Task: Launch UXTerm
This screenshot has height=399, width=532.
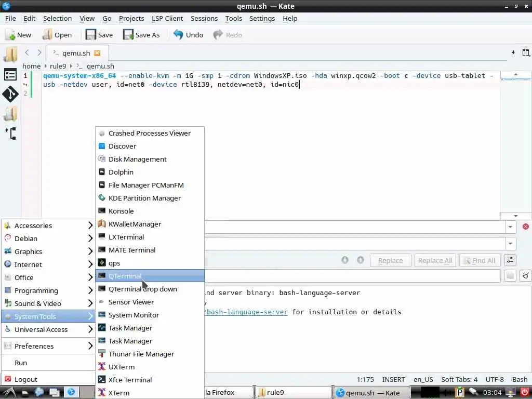Action: coord(150,367)
